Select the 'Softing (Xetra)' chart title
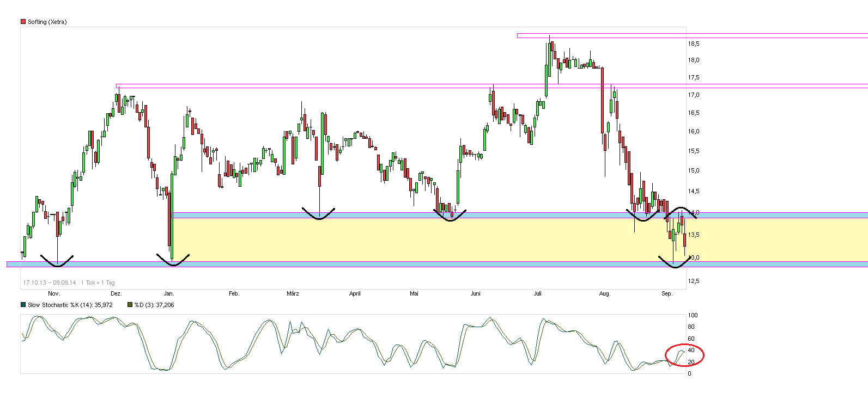The width and height of the screenshot is (868, 399). 47,22
